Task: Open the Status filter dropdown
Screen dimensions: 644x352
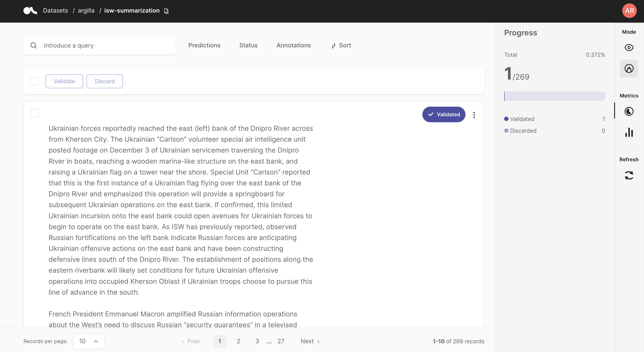Action: [x=248, y=45]
